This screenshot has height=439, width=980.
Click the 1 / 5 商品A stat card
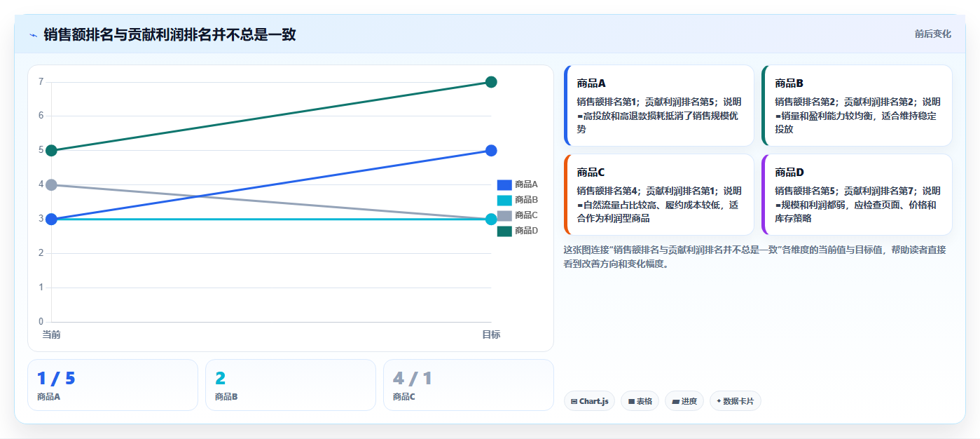pyautogui.click(x=113, y=385)
